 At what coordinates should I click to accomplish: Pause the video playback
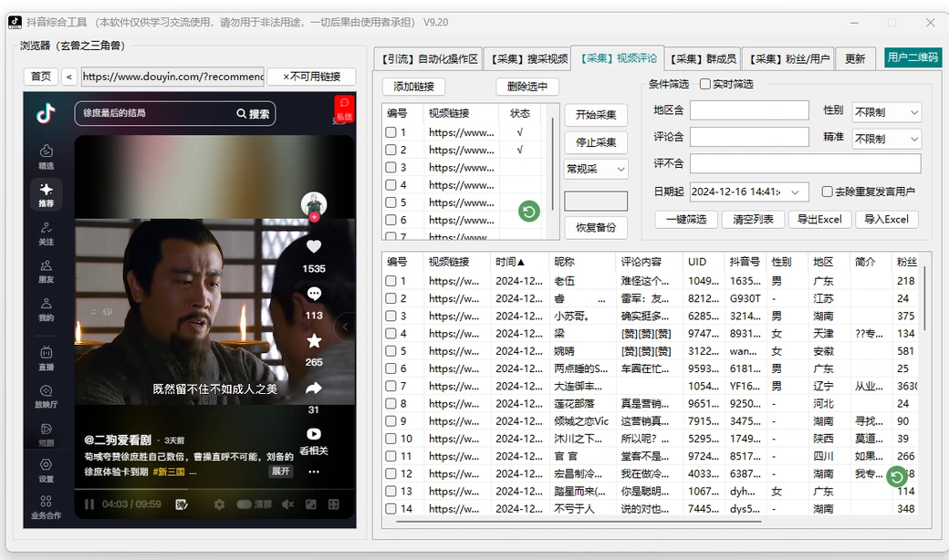point(89,504)
